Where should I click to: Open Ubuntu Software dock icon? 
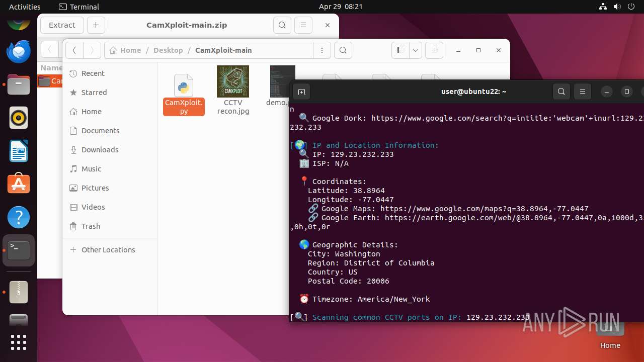19,184
